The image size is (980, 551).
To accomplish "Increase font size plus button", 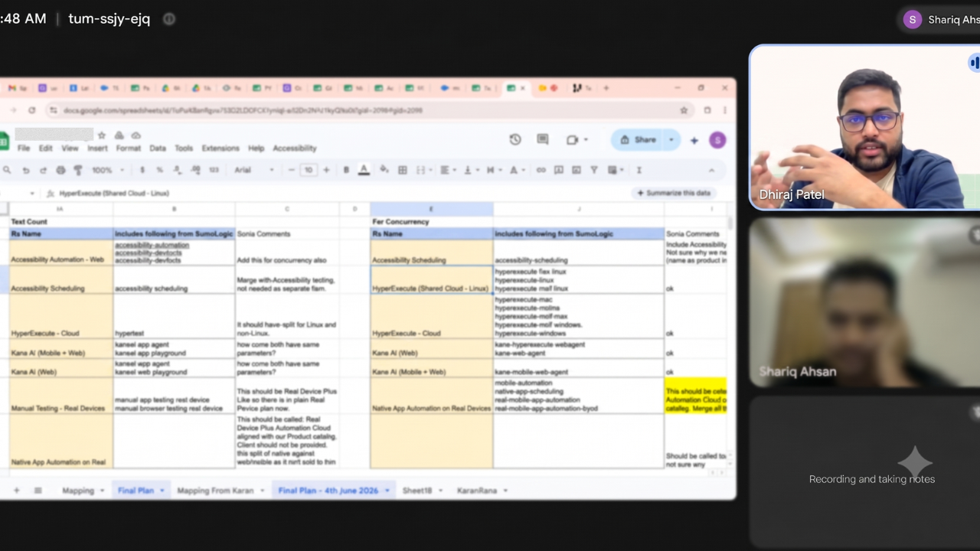I will click(x=326, y=170).
